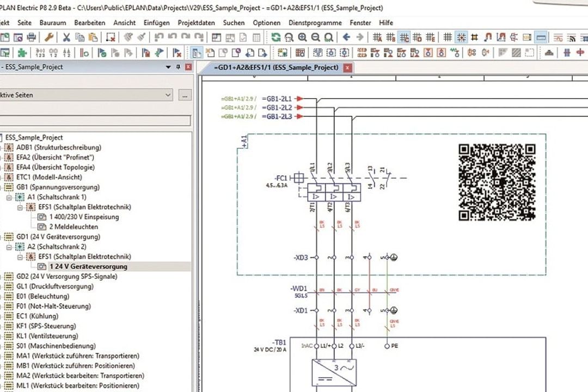The width and height of the screenshot is (588, 392).
Task: Collapse the A1 (Schaltschrank 1) node
Action: 9,197
